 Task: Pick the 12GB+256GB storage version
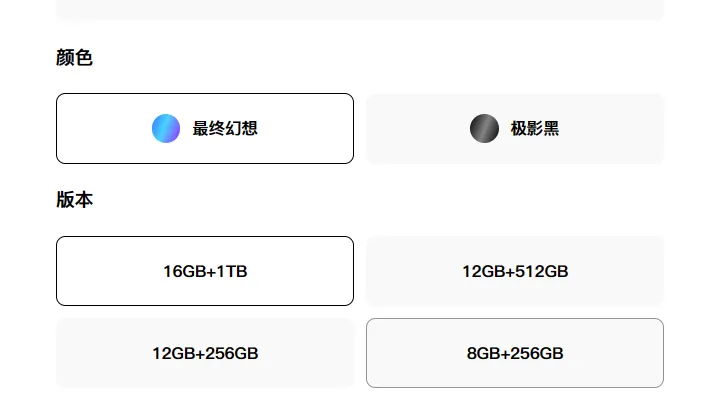click(x=204, y=353)
